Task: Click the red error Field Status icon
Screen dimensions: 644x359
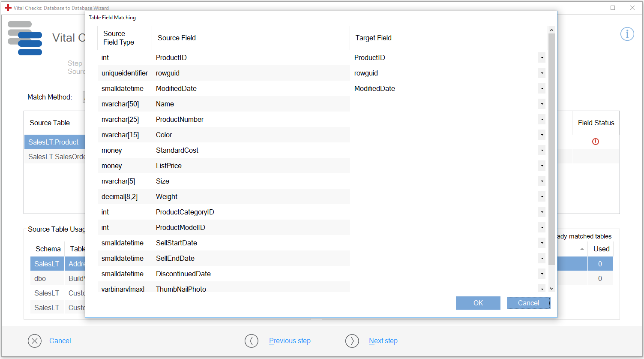Action: (596, 142)
